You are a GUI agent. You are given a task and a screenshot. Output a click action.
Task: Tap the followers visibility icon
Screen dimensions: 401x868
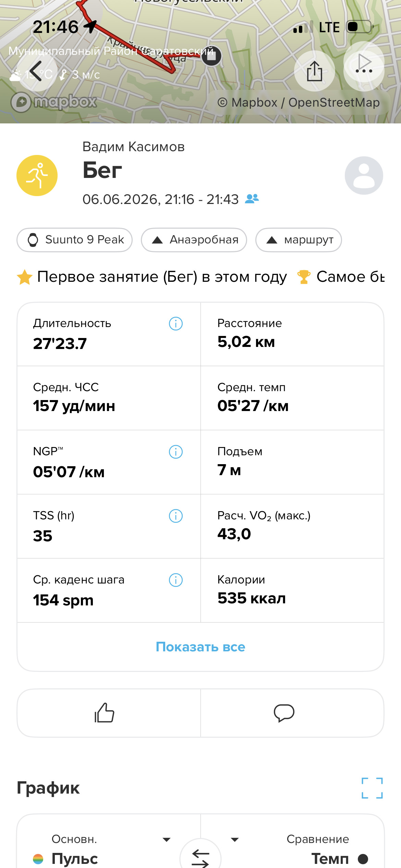pyautogui.click(x=252, y=199)
